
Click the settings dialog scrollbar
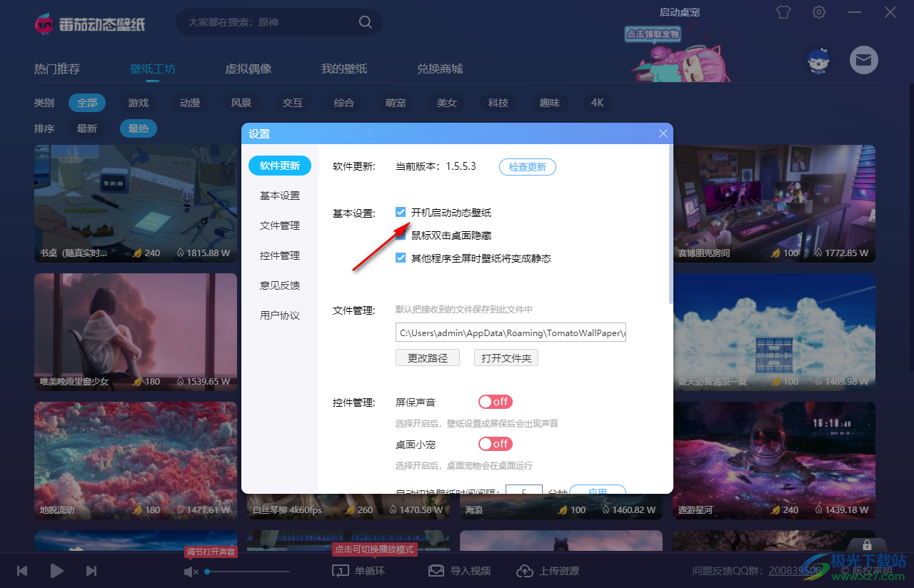(670, 224)
